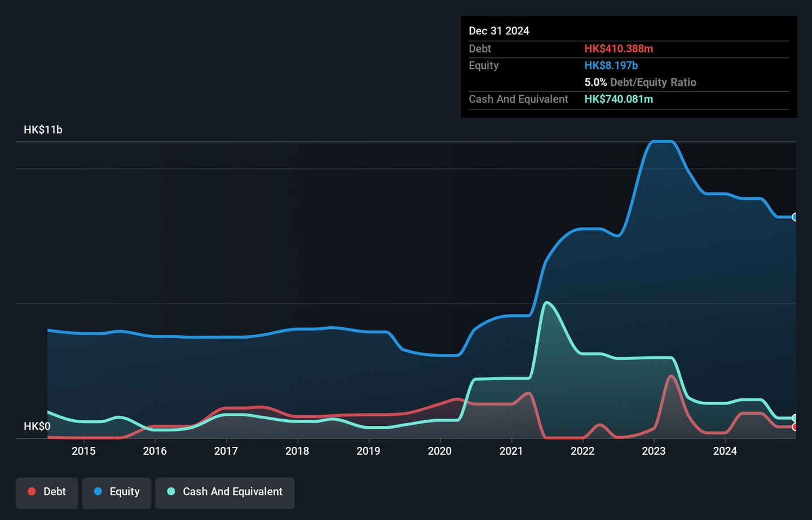Select the 2023 x-axis label

[654, 451]
